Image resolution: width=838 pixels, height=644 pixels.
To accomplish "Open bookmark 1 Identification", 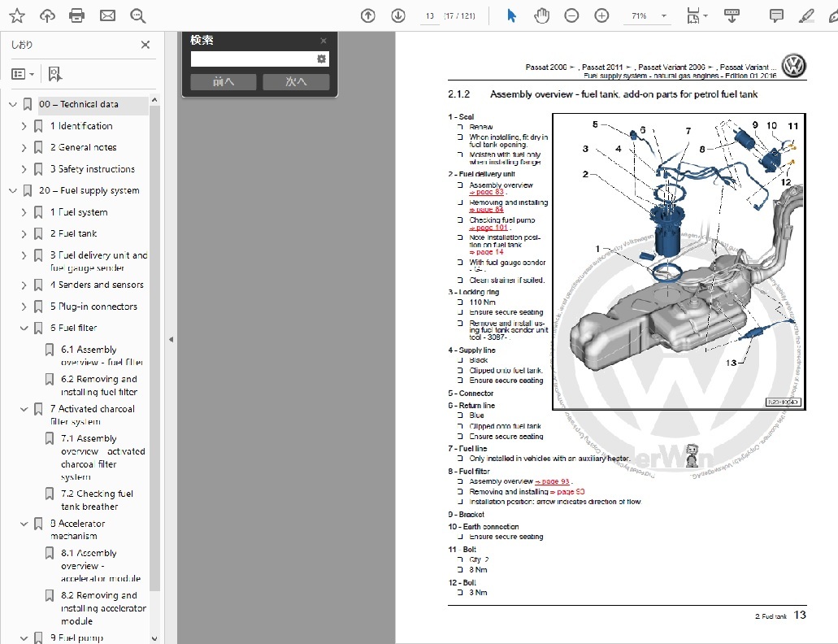I will (x=81, y=126).
